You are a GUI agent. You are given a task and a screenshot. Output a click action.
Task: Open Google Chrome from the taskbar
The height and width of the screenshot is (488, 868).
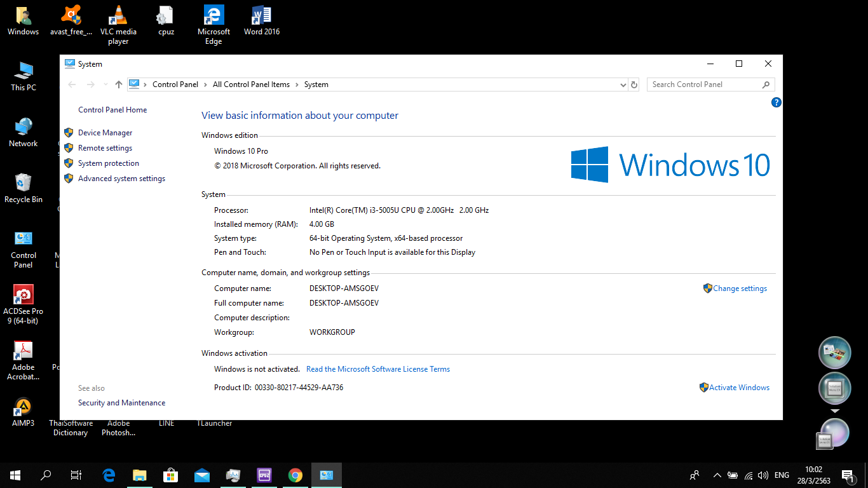click(295, 475)
